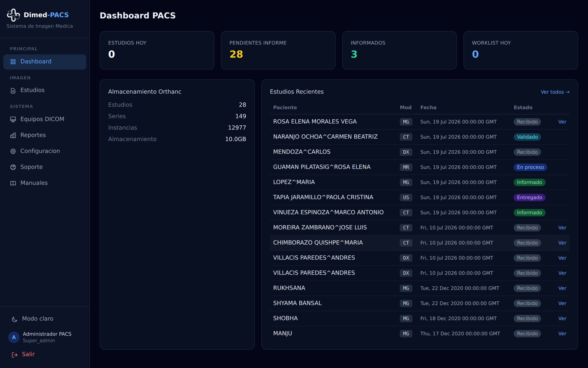Viewport: 588px width, 368px height.
Task: Switch theme using Modo claro
Action: click(38, 319)
